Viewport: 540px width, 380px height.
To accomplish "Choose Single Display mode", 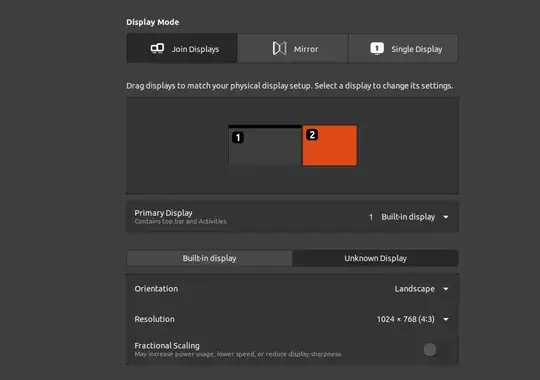I will click(x=403, y=48).
